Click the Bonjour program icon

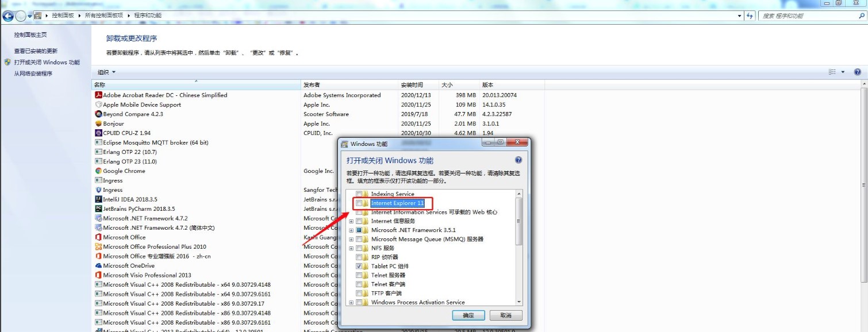[98, 123]
